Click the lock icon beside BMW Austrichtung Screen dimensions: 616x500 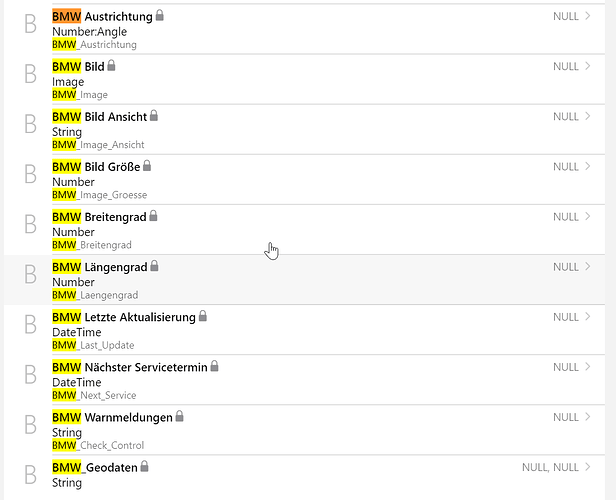[x=160, y=16]
